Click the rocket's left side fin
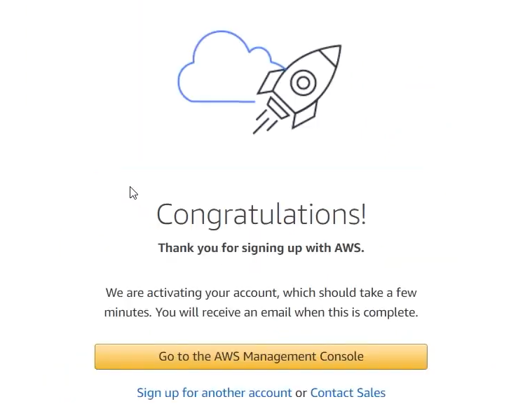Viewport: 532px width, 404px height. click(x=269, y=81)
